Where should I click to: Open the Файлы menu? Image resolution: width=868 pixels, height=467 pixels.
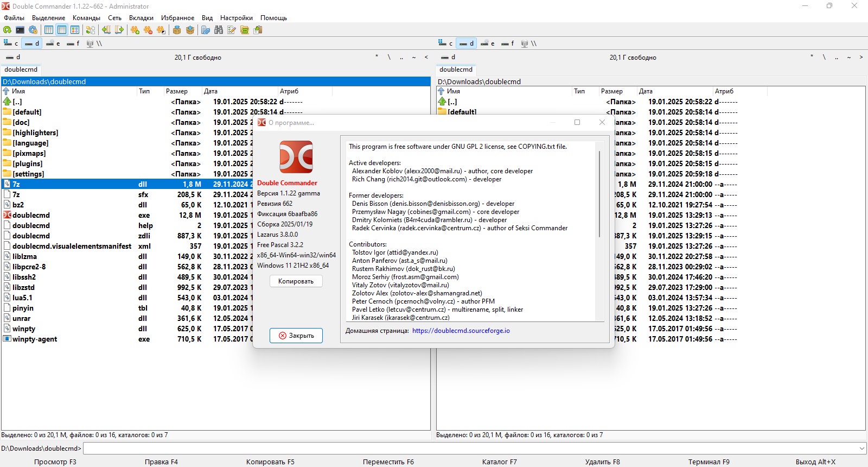(14, 18)
